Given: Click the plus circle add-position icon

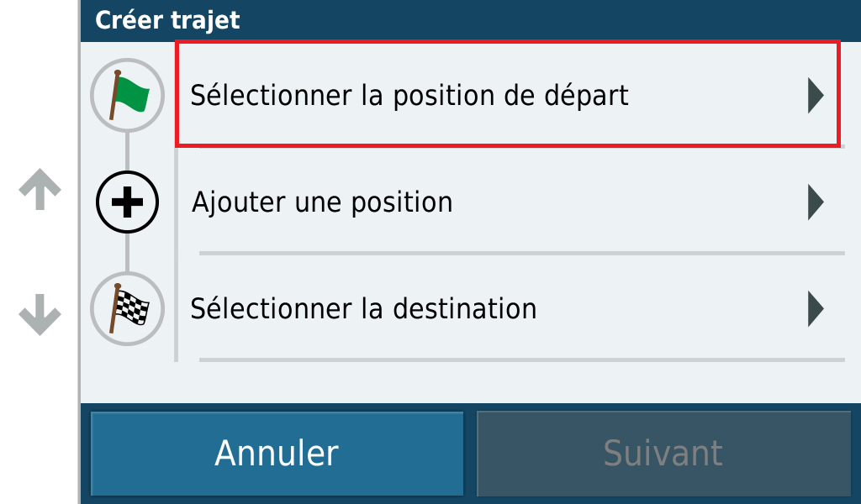Looking at the screenshot, I should [x=128, y=202].
